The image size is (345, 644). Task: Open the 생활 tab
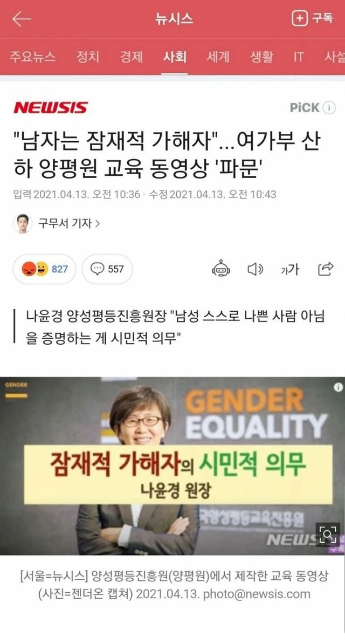click(x=261, y=57)
